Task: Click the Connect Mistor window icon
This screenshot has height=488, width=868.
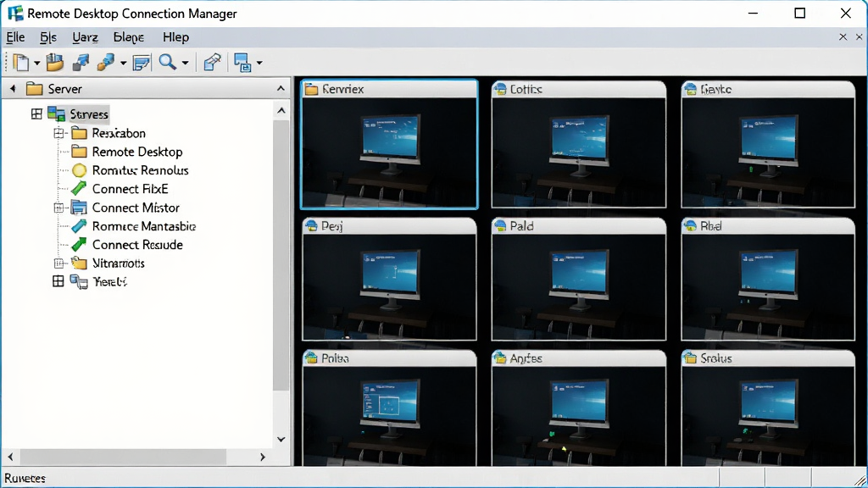Action: 79,208
